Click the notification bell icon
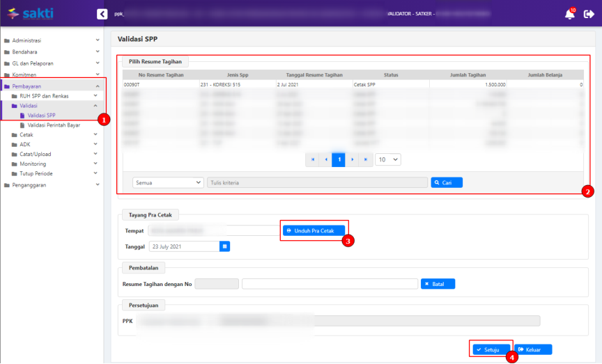Viewport: 602px width, 364px height. (569, 14)
